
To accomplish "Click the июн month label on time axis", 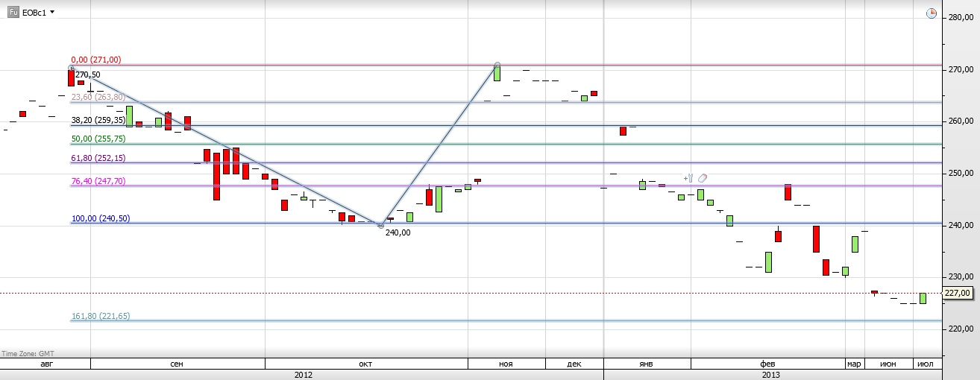I will click(888, 364).
